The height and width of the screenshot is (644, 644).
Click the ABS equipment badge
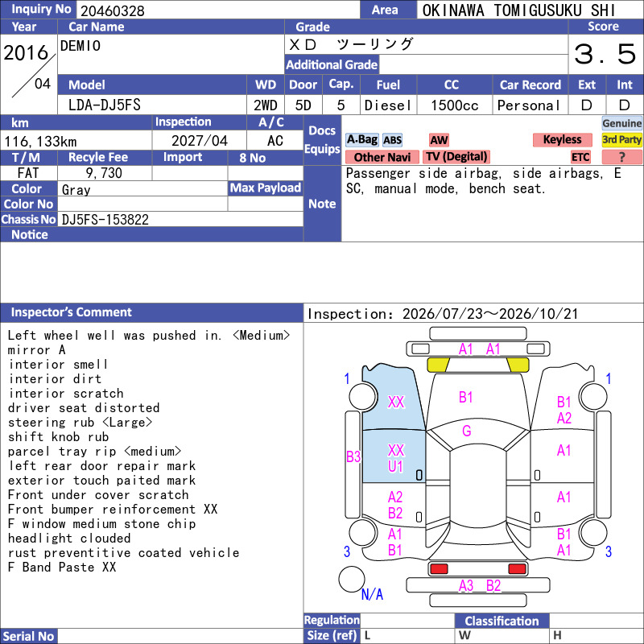tap(393, 140)
